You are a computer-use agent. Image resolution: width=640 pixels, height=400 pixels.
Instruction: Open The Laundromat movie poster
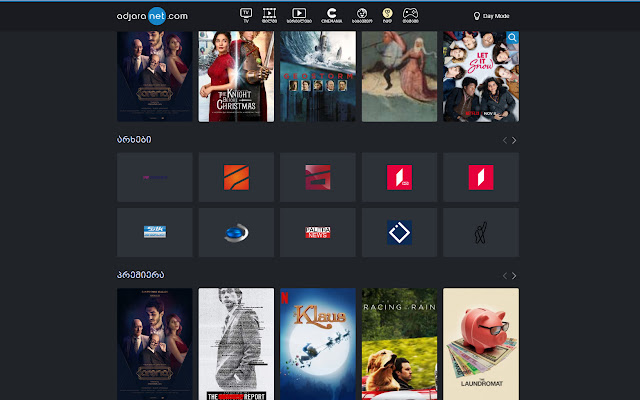tap(481, 344)
